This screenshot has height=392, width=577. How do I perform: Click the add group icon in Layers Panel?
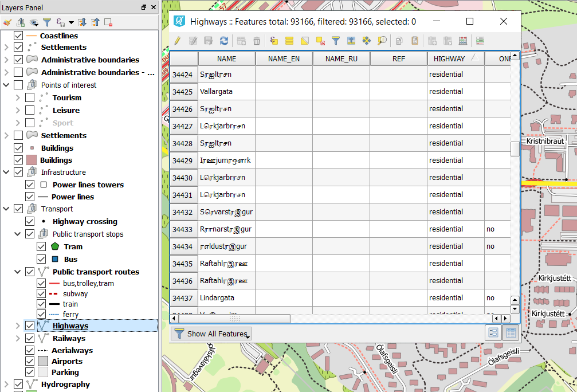[x=21, y=22]
